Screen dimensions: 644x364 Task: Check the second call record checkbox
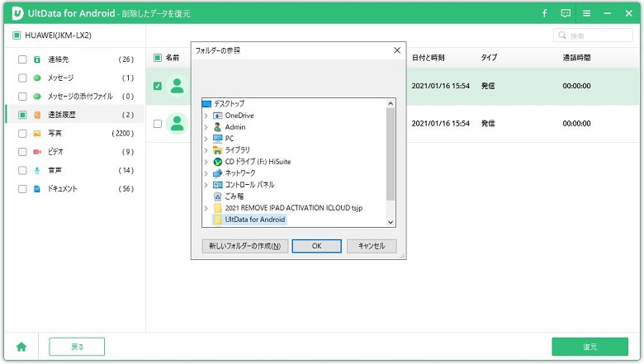[x=158, y=124]
